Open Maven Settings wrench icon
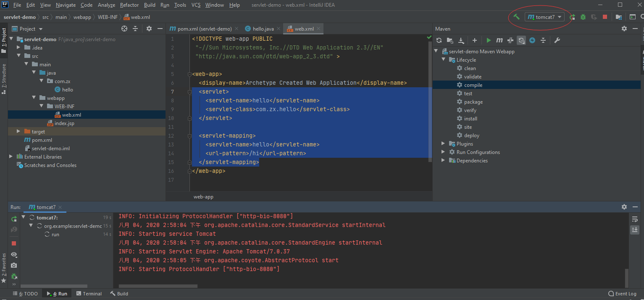 (x=557, y=40)
